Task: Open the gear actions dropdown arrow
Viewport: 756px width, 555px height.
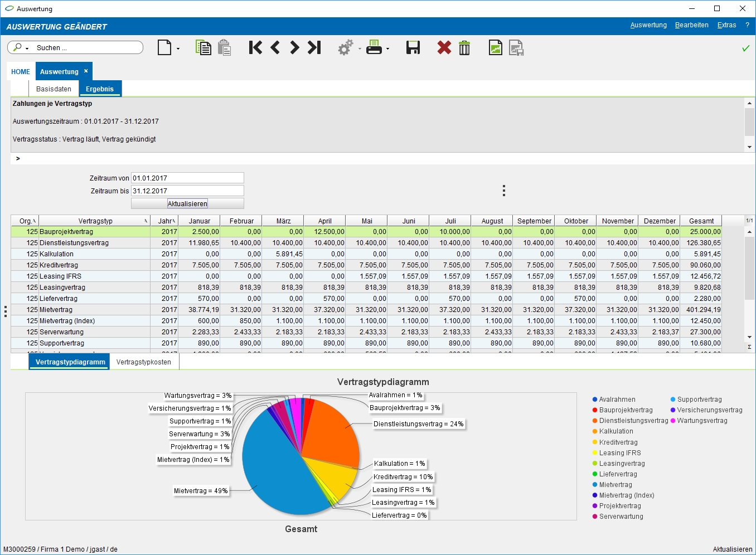Action: (360, 49)
